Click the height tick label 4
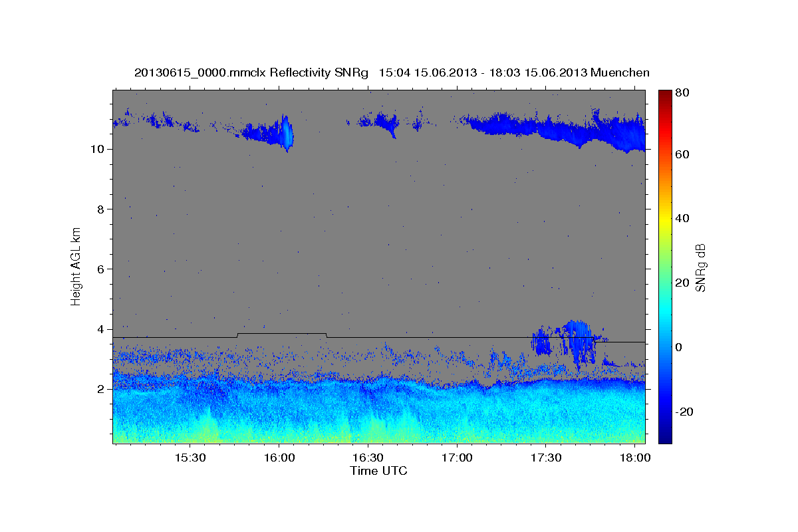 pyautogui.click(x=100, y=329)
